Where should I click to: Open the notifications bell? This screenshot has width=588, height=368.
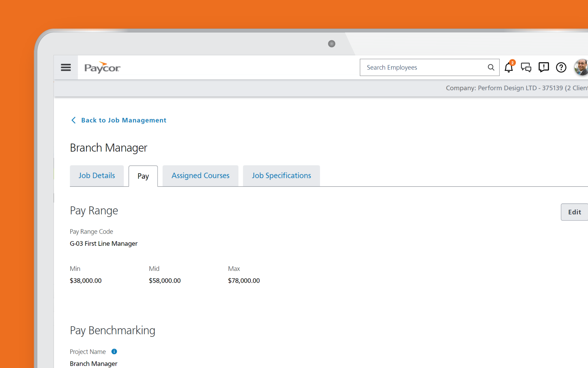tap(509, 67)
